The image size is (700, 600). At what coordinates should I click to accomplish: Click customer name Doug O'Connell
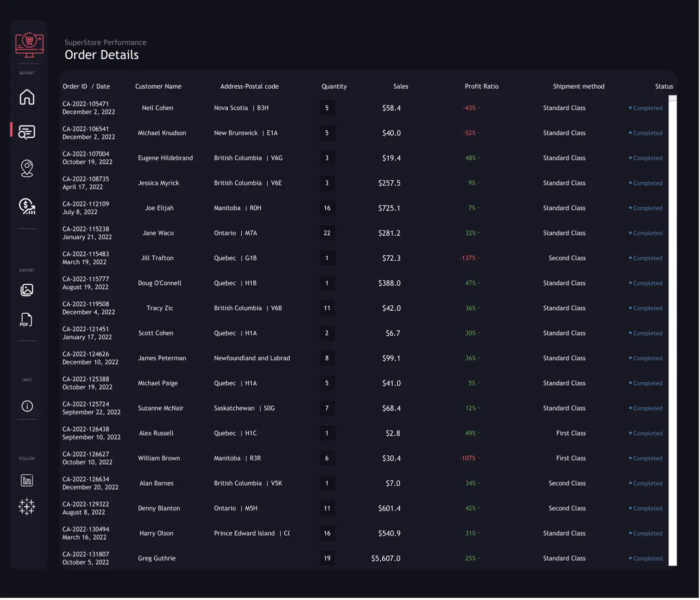[160, 283]
